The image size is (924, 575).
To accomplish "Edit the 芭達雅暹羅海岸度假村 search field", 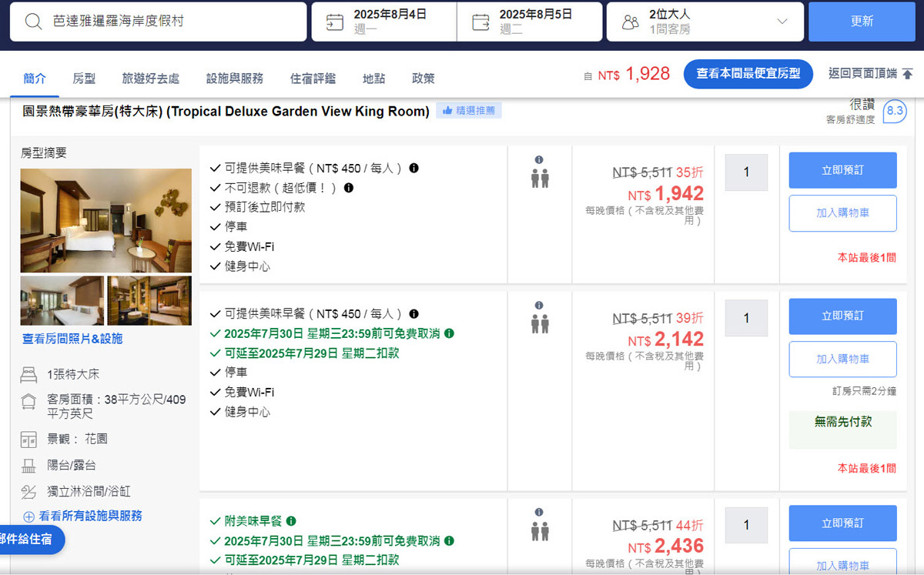I will 158,22.
